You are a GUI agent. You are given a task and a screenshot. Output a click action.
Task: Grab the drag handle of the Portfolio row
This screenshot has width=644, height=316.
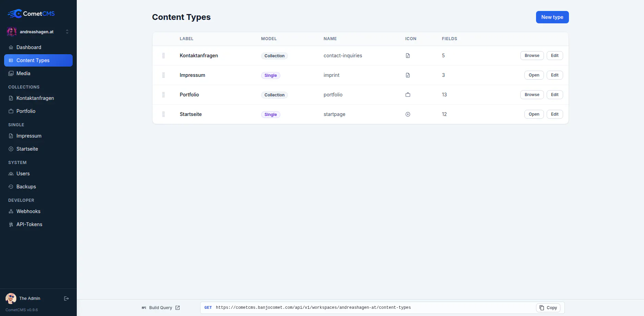click(x=163, y=95)
